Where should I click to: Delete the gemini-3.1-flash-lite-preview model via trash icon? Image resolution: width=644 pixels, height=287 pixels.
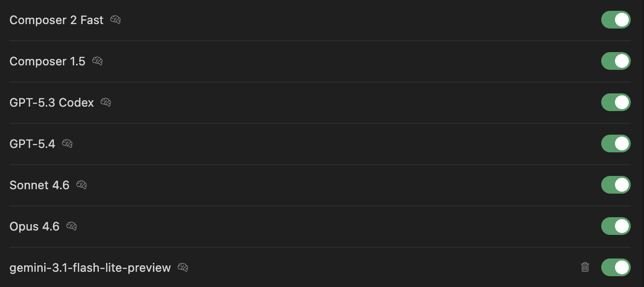click(585, 267)
